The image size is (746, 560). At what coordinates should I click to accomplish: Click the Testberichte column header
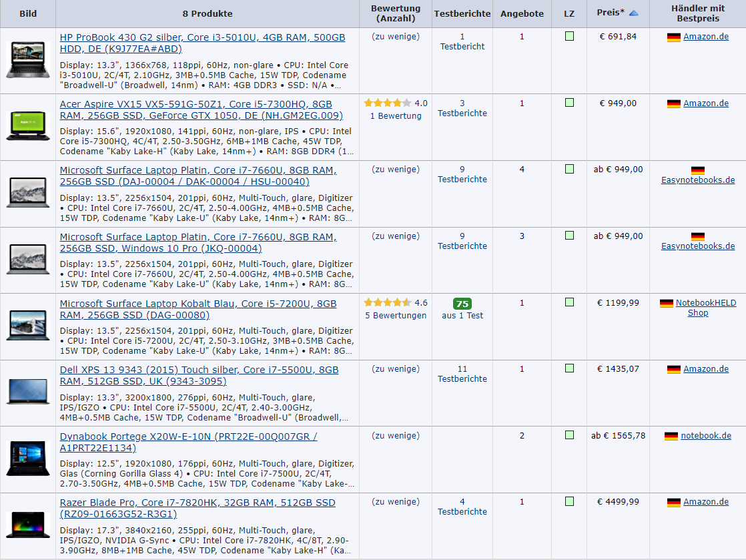pos(462,13)
